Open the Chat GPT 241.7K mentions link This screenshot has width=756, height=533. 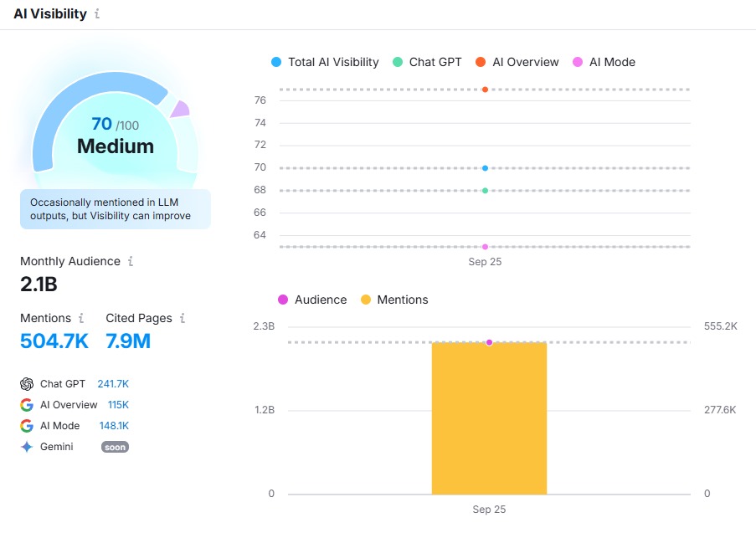click(x=113, y=384)
